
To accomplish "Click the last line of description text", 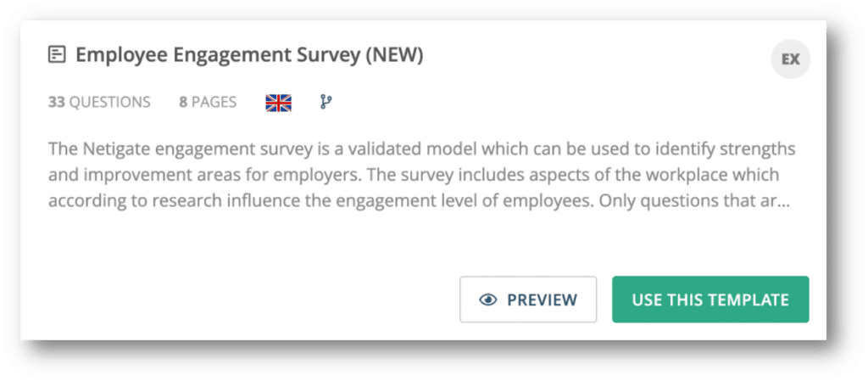I will pyautogui.click(x=419, y=201).
